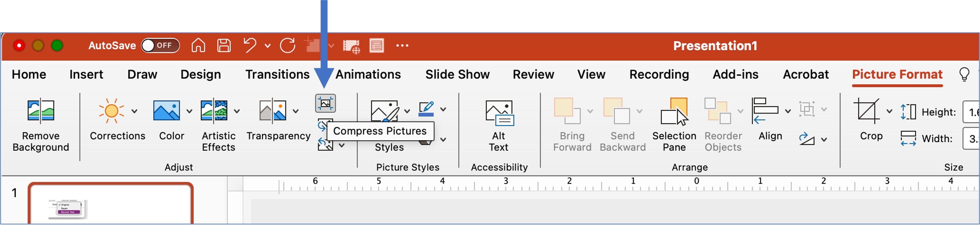
Task: Select the Color picture adjustment icon
Action: [166, 111]
